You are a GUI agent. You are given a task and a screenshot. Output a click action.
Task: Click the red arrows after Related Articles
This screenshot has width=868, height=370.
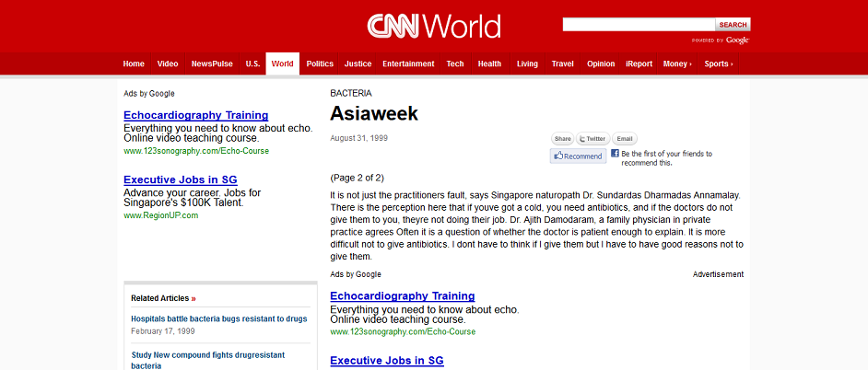194,298
